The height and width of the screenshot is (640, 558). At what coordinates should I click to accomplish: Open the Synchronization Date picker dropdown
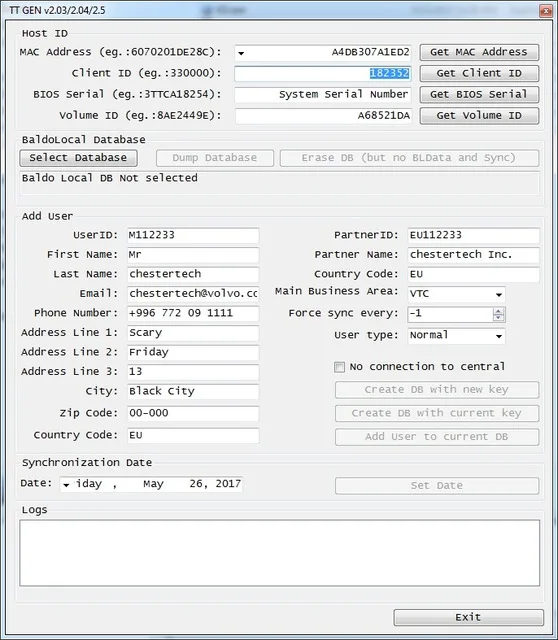pos(66,485)
